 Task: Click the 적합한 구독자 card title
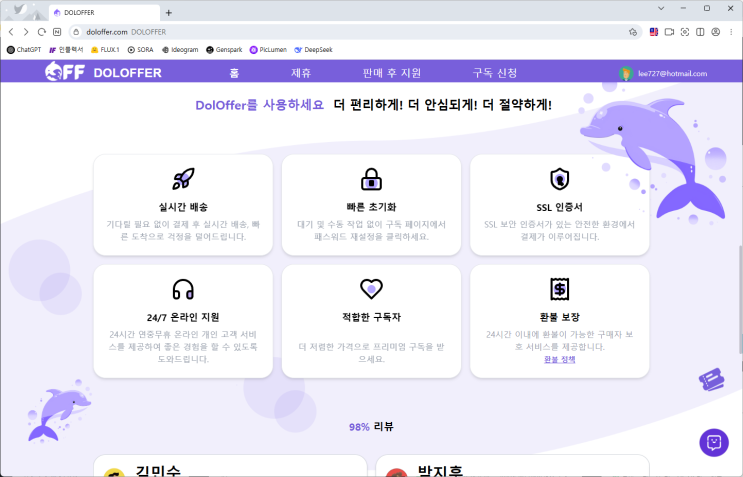click(371, 317)
